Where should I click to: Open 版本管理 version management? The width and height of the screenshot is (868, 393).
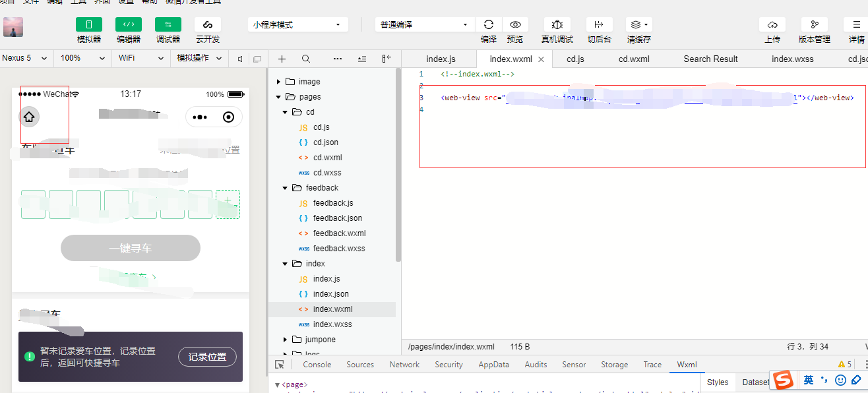click(x=815, y=24)
